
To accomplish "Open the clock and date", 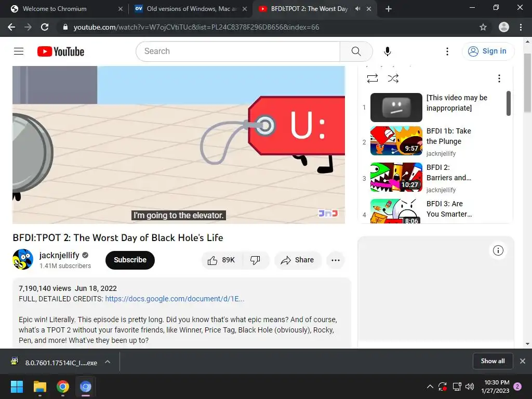I will 495,387.
